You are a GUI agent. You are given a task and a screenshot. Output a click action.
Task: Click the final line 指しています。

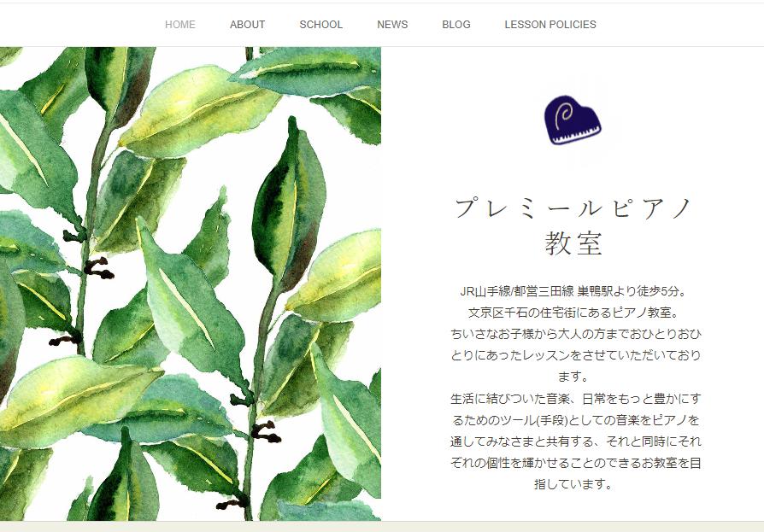tap(573, 484)
